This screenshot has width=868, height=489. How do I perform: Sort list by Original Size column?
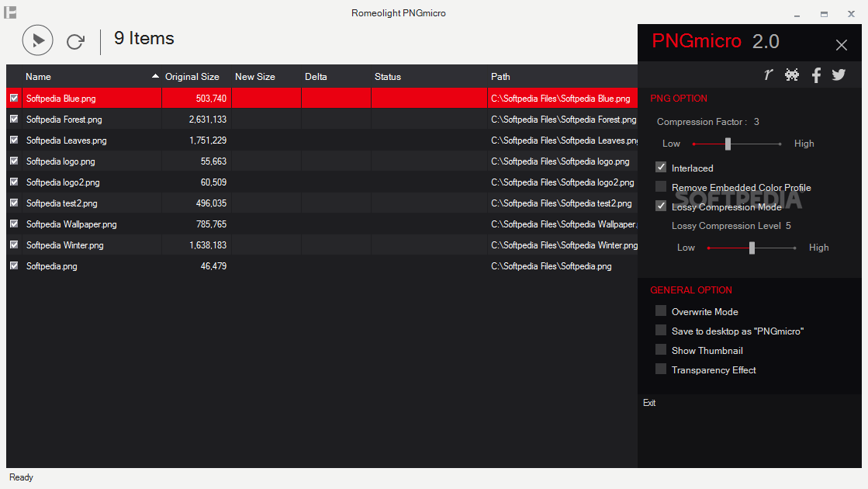point(196,76)
